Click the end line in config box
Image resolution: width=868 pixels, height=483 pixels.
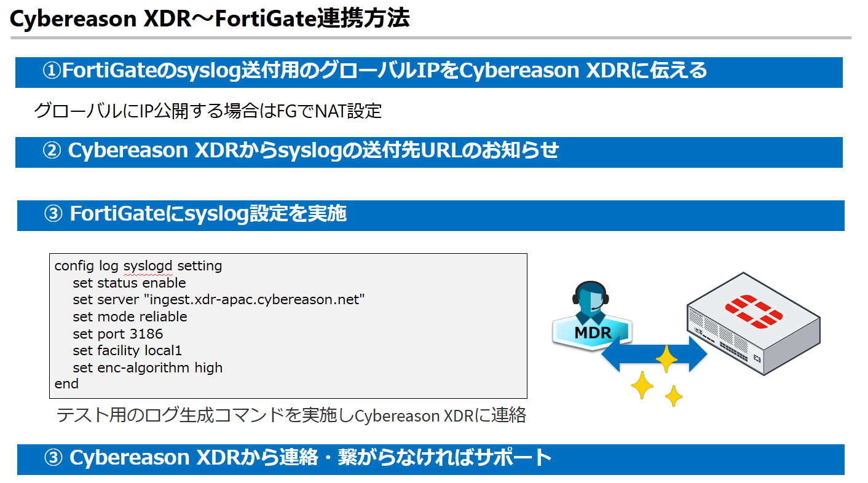click(66, 384)
